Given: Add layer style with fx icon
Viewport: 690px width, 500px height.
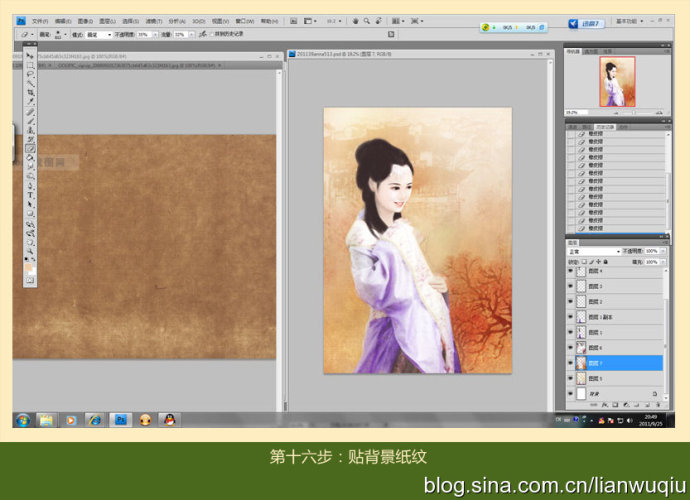Looking at the screenshot, I should [x=605, y=404].
